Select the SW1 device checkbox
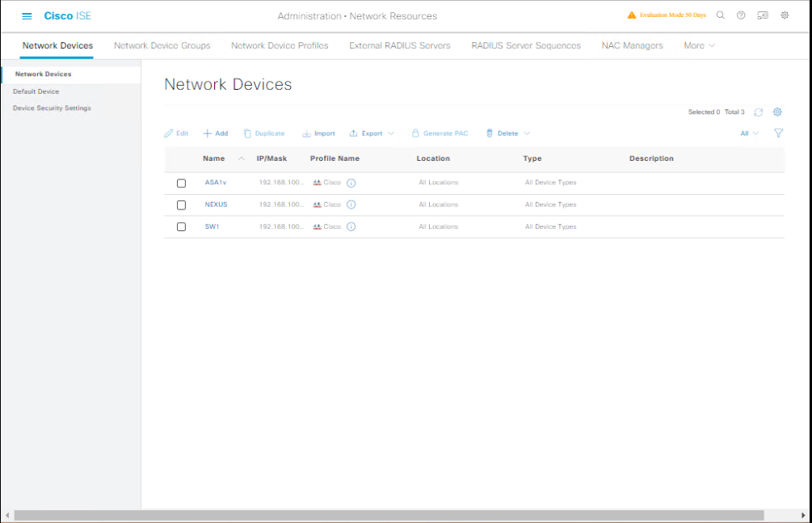This screenshot has height=523, width=812. click(181, 227)
